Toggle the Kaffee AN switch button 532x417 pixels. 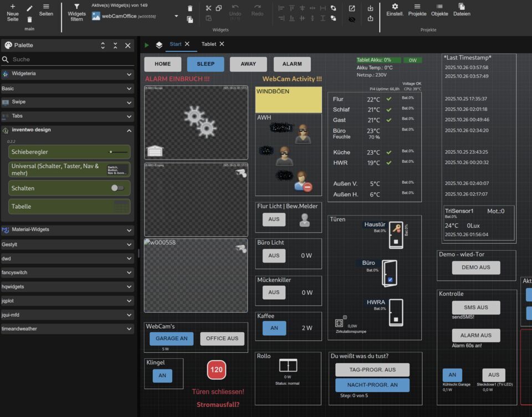click(274, 328)
